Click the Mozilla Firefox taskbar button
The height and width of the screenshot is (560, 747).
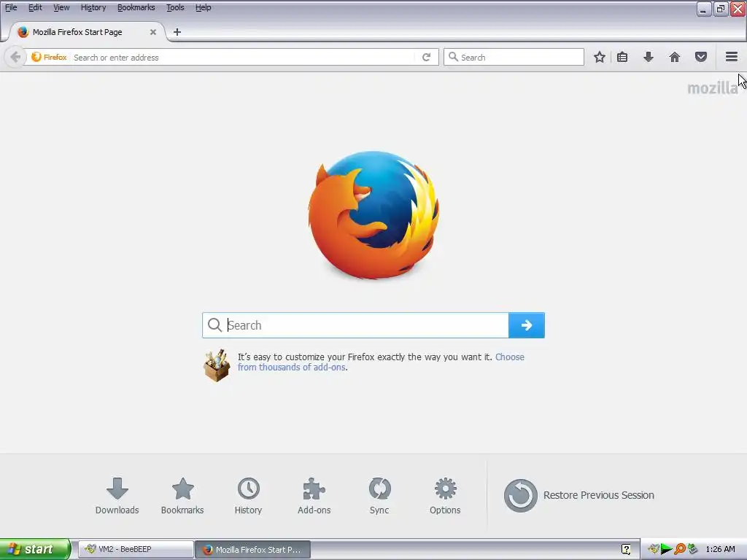[x=253, y=549]
